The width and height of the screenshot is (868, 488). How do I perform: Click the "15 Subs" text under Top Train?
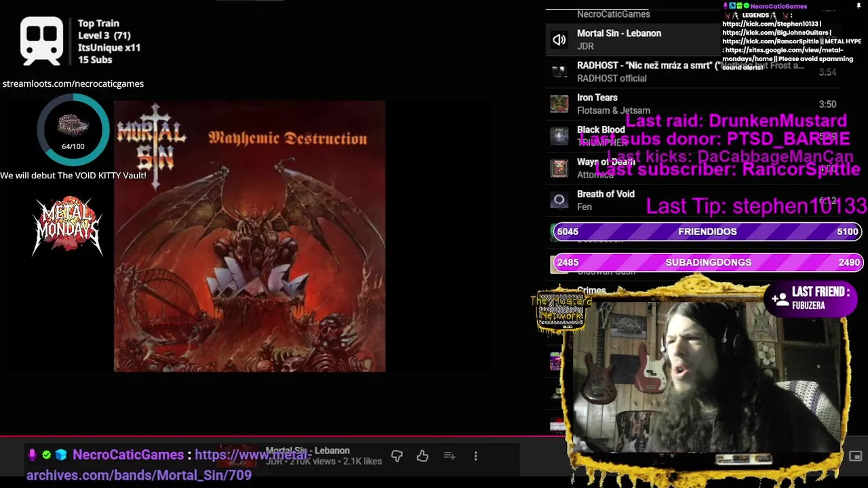click(95, 60)
